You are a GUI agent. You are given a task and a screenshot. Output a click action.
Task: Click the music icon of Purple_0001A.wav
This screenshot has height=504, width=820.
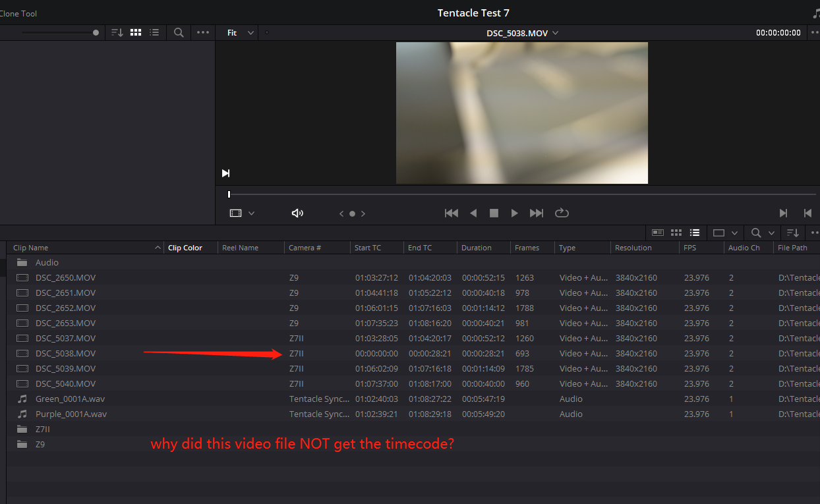point(22,414)
